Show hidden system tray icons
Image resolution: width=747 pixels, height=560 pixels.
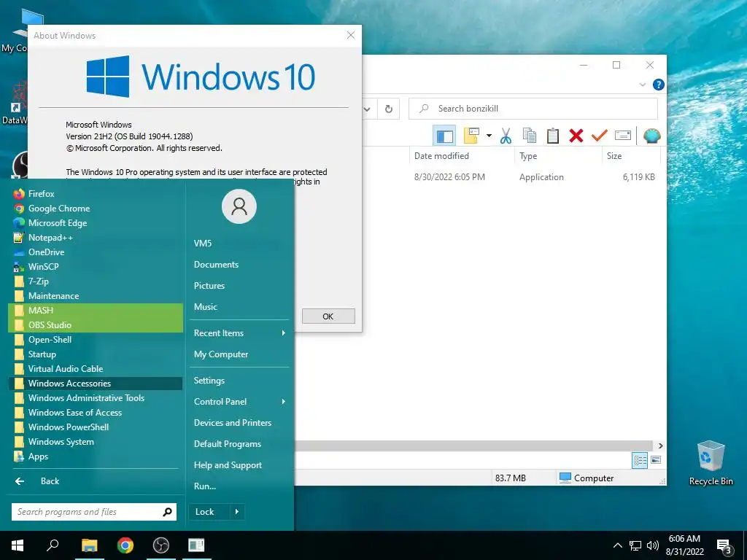617,545
